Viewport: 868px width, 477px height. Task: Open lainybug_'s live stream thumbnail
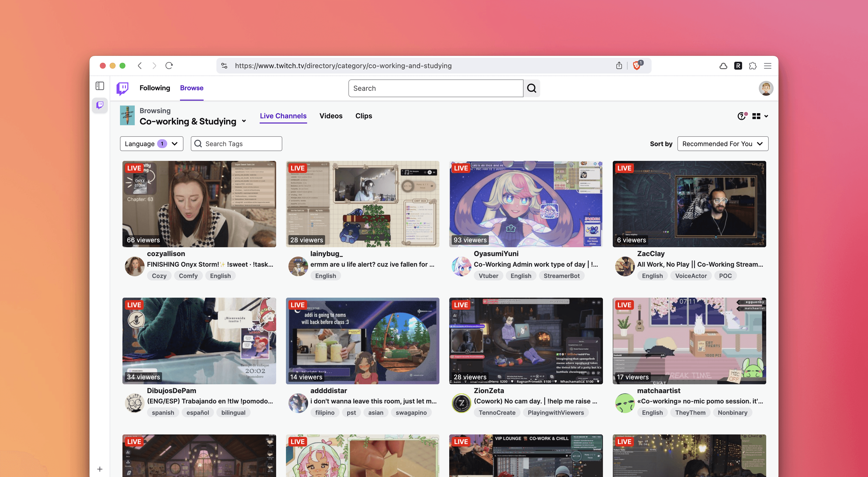[x=362, y=204]
